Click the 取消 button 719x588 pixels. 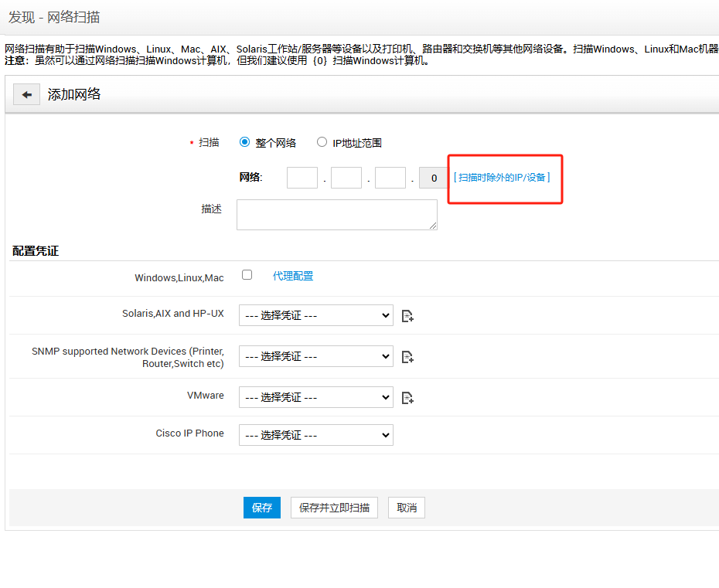[407, 508]
